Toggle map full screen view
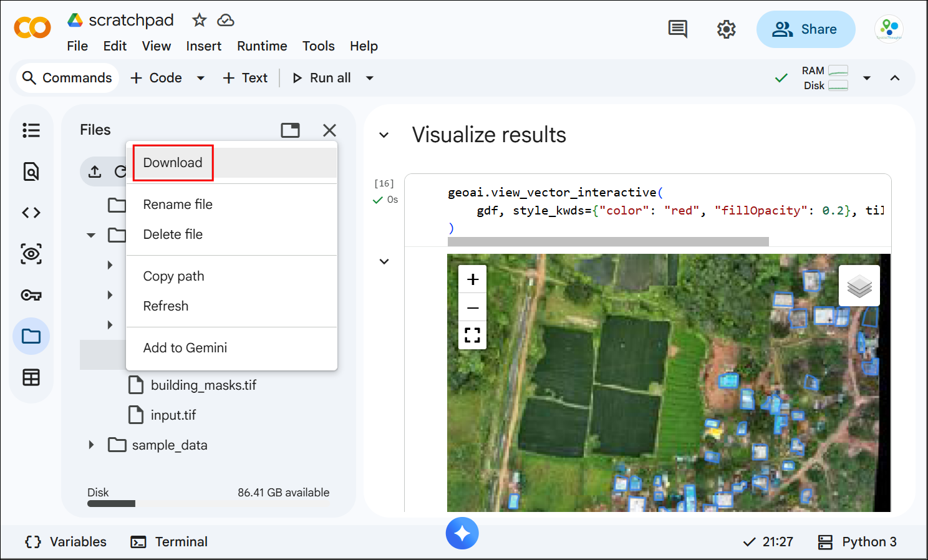928x560 pixels. [x=473, y=335]
